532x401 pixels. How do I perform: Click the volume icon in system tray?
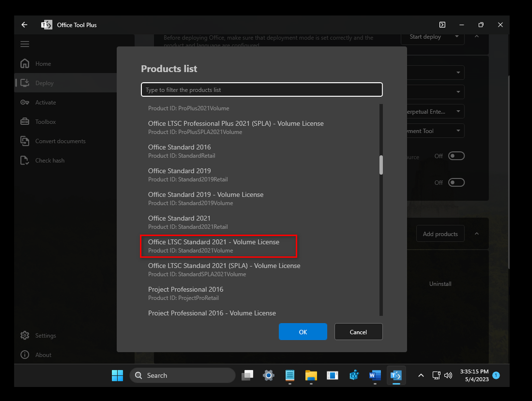(x=448, y=375)
